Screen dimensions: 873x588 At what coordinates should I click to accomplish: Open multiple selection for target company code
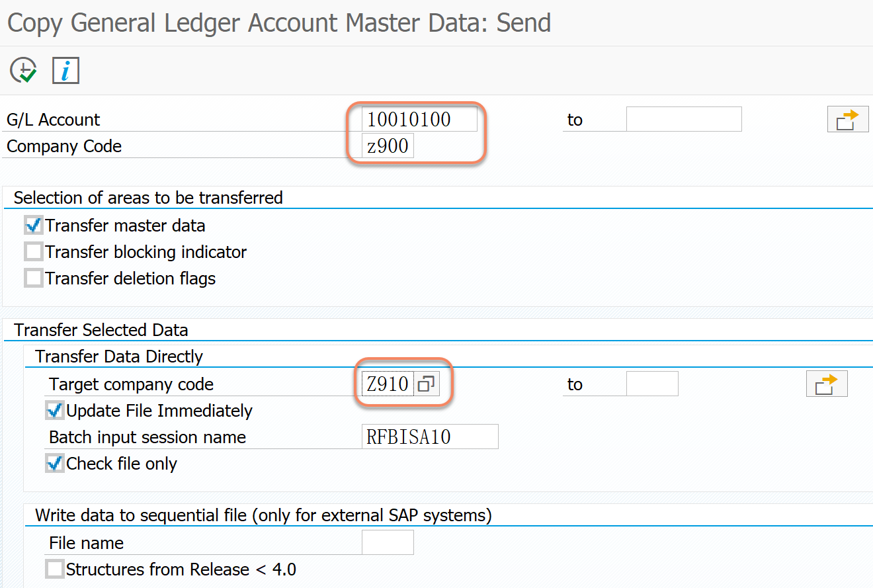coord(826,384)
